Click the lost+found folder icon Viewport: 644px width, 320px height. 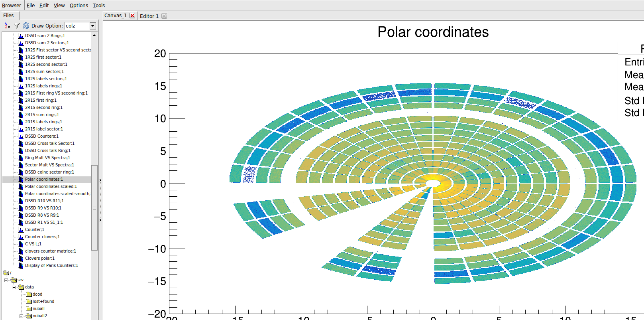pos(29,302)
